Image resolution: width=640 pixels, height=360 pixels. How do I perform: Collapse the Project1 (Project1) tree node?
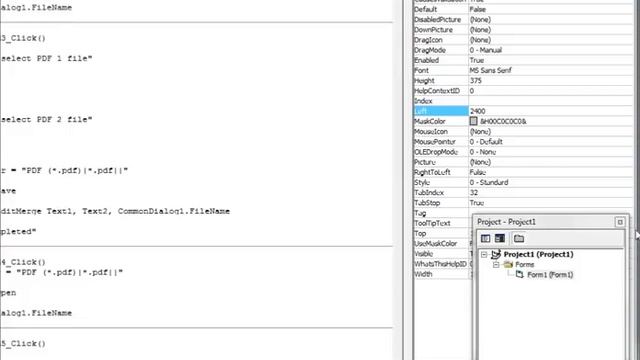coord(484,254)
